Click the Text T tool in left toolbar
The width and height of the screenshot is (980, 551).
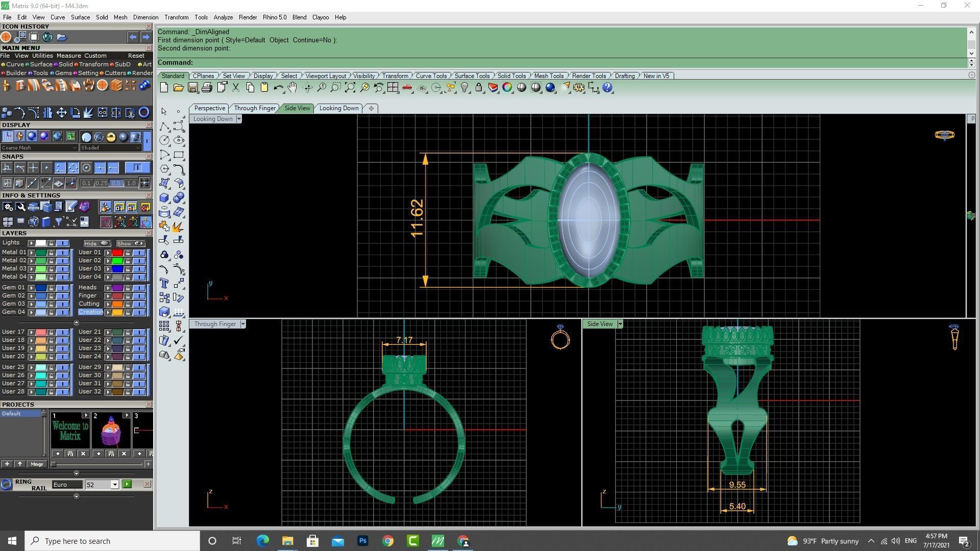(x=164, y=283)
